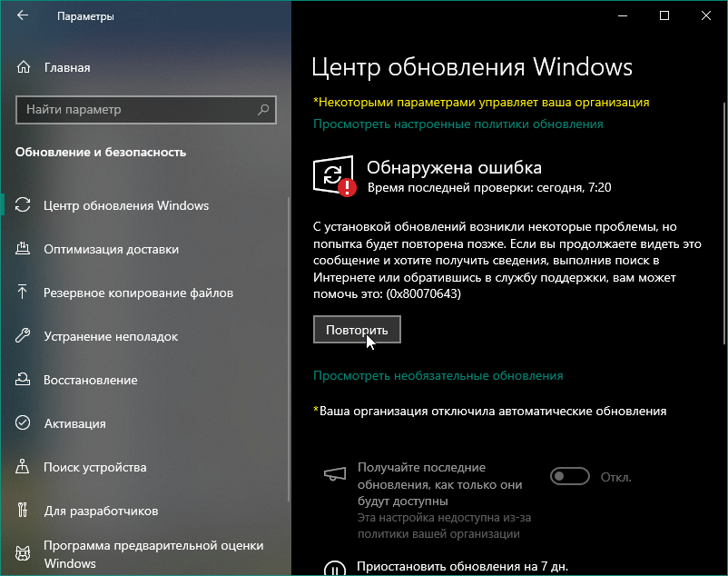This screenshot has height=576, width=728.
Task: Click the Recovery icon in sidebar
Action: 24,380
